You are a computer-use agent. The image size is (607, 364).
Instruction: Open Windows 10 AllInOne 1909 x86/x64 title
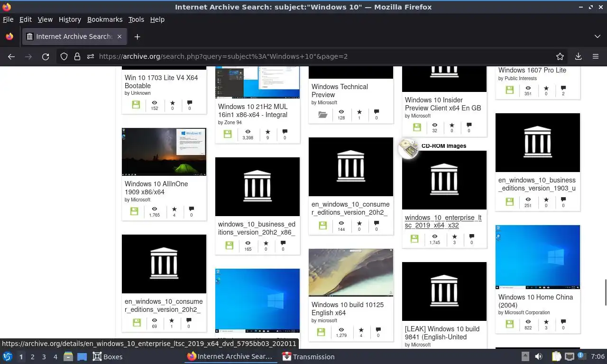[x=156, y=188]
